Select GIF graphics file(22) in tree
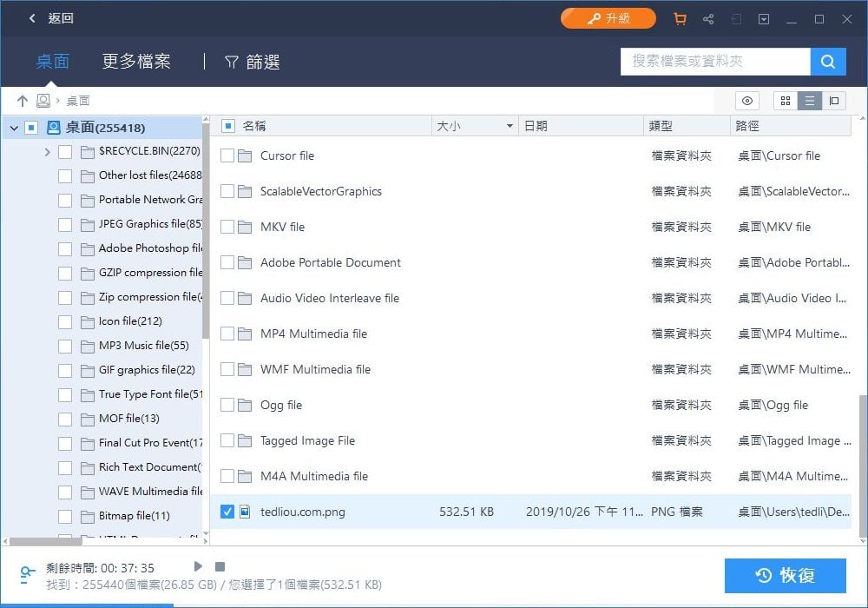 147,371
